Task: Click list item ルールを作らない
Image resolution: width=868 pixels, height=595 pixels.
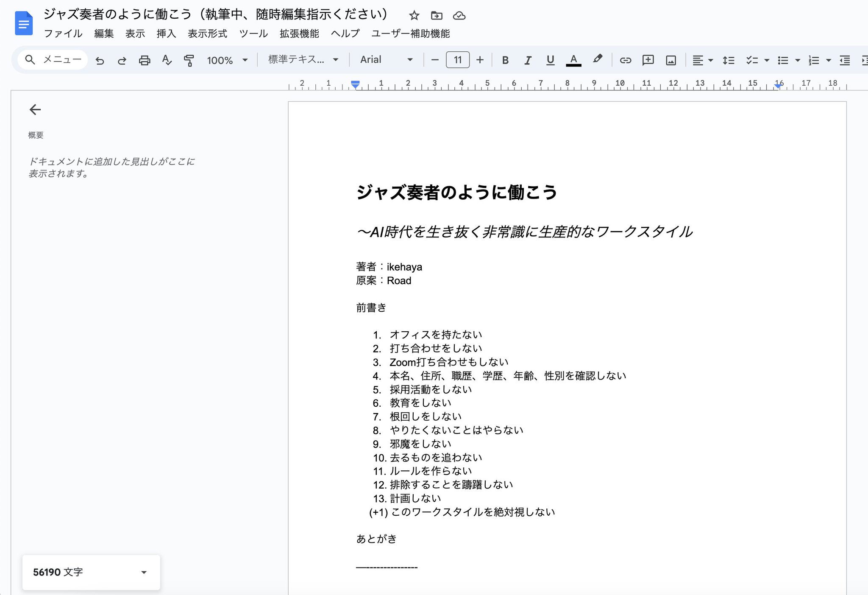Action: pyautogui.click(x=431, y=471)
